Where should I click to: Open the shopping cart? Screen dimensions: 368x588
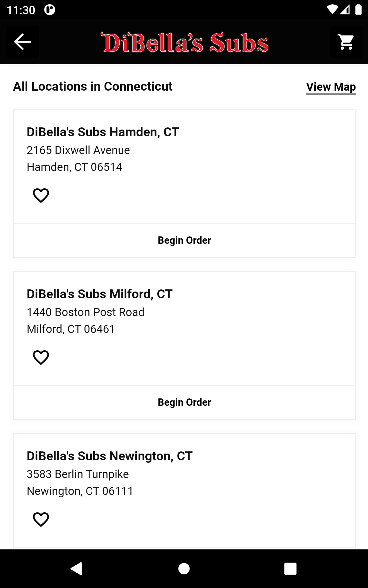(346, 42)
